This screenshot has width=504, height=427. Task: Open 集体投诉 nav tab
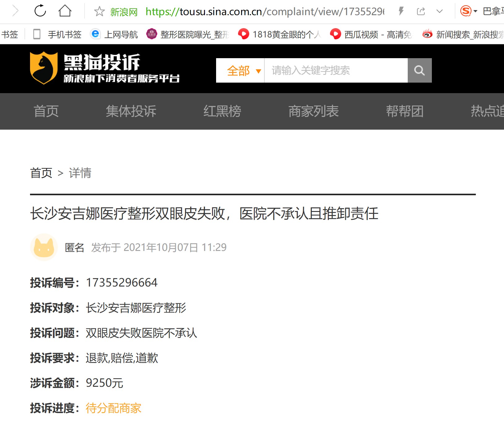131,111
